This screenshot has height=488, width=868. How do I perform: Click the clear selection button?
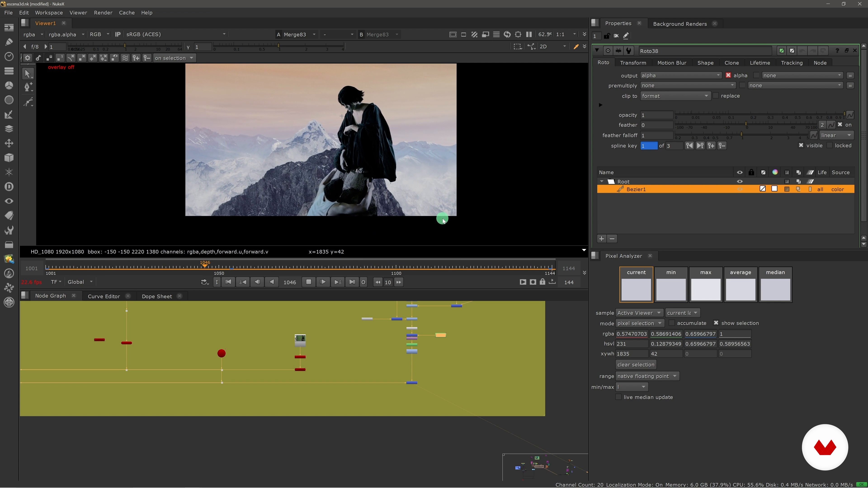636,365
